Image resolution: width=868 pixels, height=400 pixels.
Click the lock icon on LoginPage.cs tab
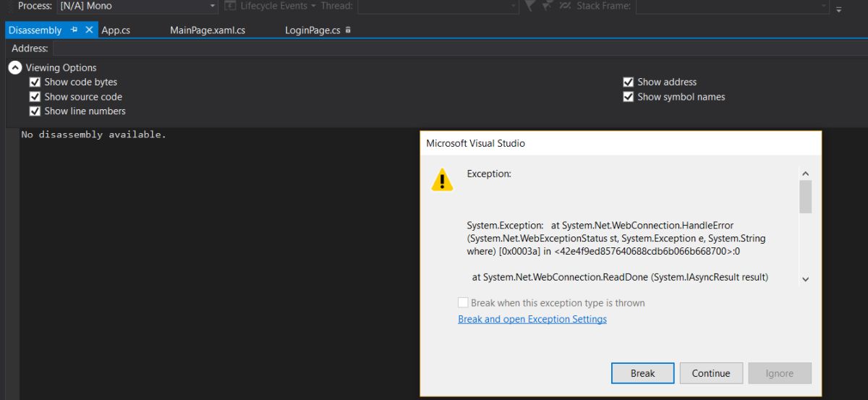click(348, 30)
